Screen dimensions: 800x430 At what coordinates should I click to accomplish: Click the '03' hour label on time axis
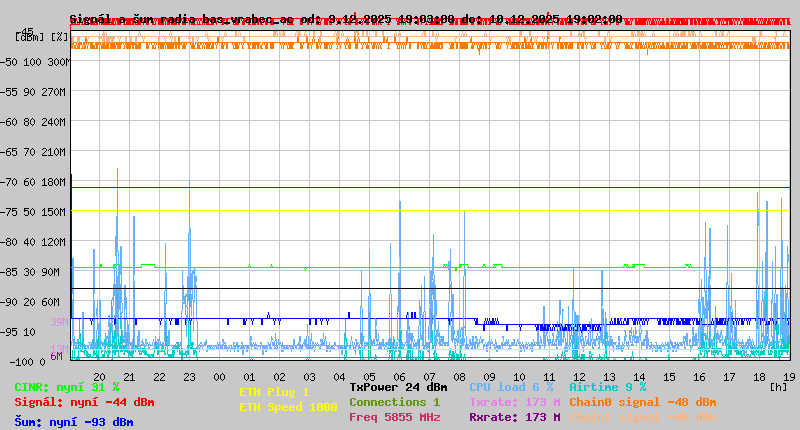click(309, 377)
